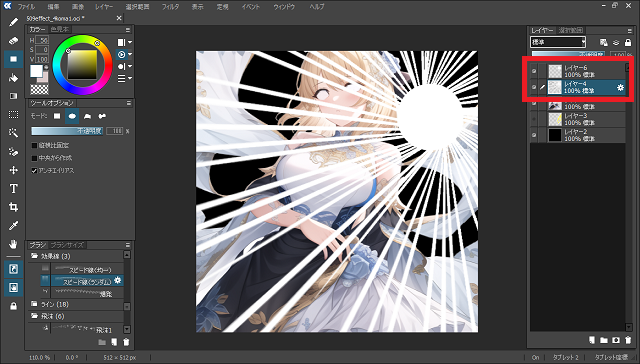
Task: Choose the Magic Wand tool
Action: 13,133
